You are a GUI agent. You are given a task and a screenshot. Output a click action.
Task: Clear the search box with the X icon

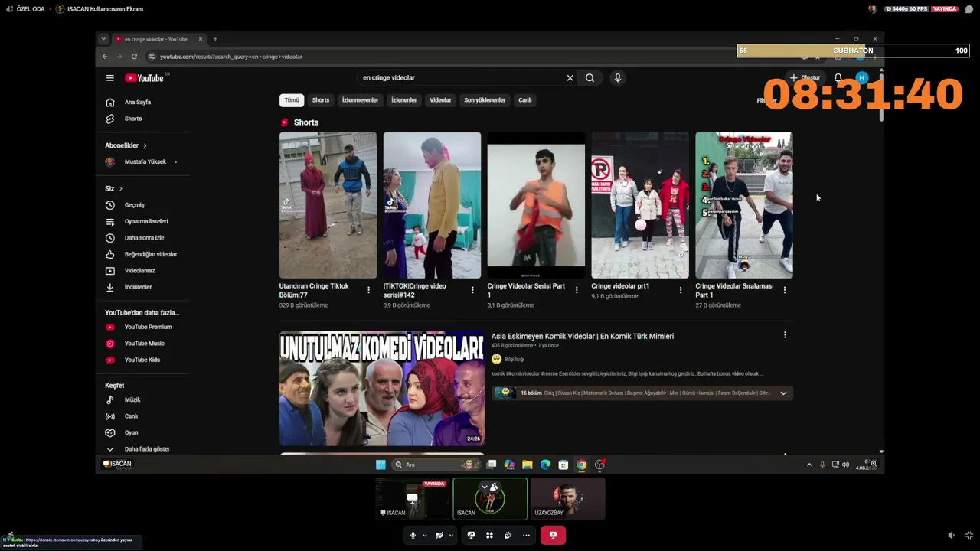(x=570, y=78)
